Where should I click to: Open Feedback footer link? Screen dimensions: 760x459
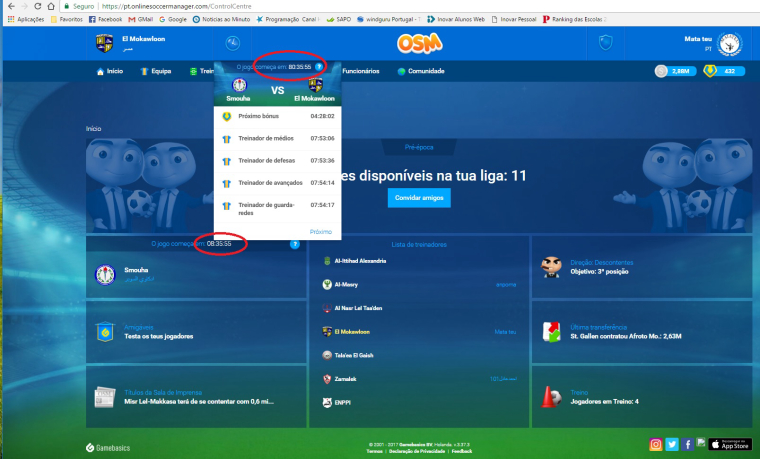click(462, 451)
